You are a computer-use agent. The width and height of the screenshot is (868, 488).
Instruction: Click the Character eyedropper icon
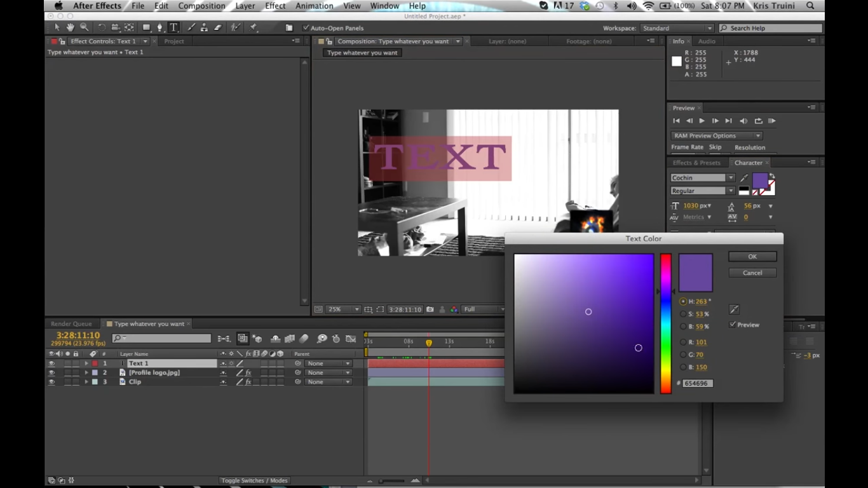[744, 179]
